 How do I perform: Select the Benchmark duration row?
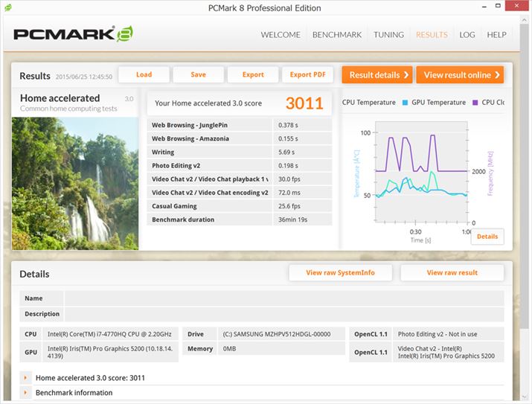click(x=240, y=219)
